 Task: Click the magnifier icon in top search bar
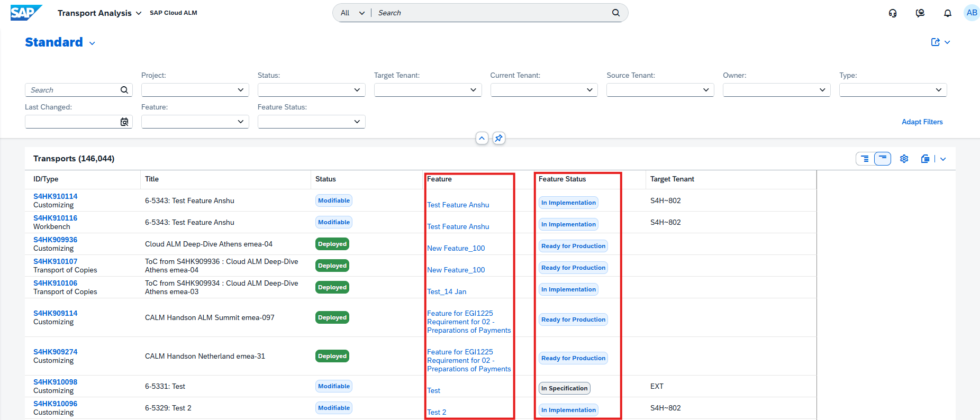[616, 13]
